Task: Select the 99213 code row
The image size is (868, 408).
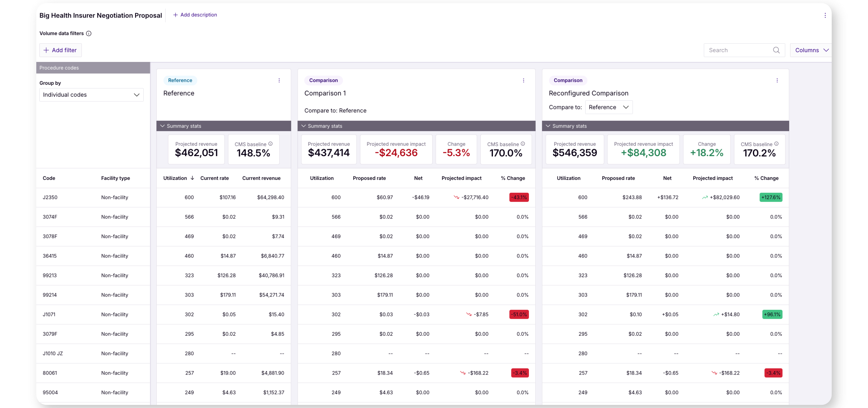Action: [93, 275]
